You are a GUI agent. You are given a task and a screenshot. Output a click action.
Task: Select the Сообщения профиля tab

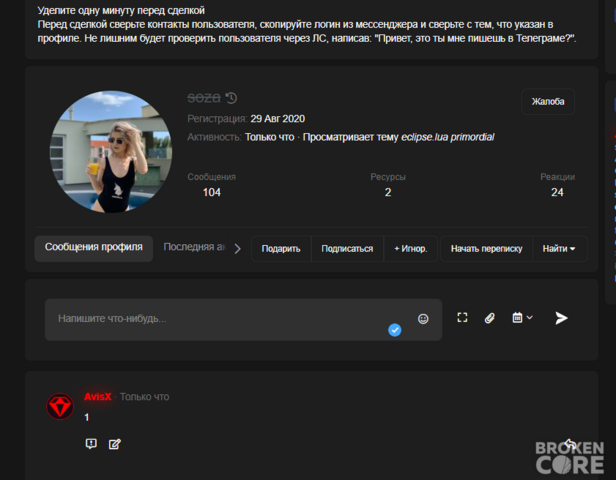(x=94, y=247)
